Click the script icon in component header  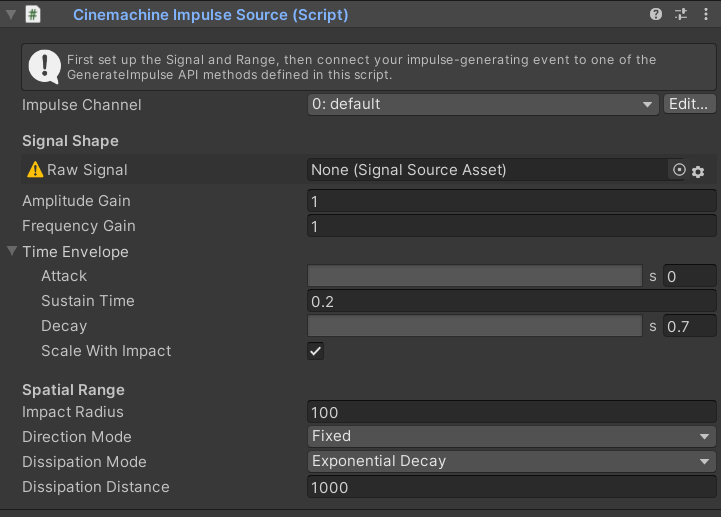click(x=33, y=15)
